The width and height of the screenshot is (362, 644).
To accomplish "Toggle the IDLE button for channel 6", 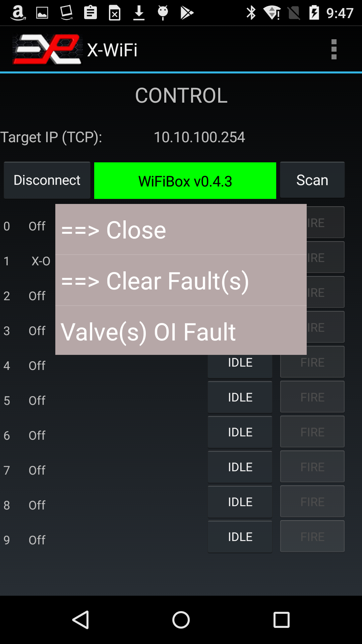I will pyautogui.click(x=240, y=432).
